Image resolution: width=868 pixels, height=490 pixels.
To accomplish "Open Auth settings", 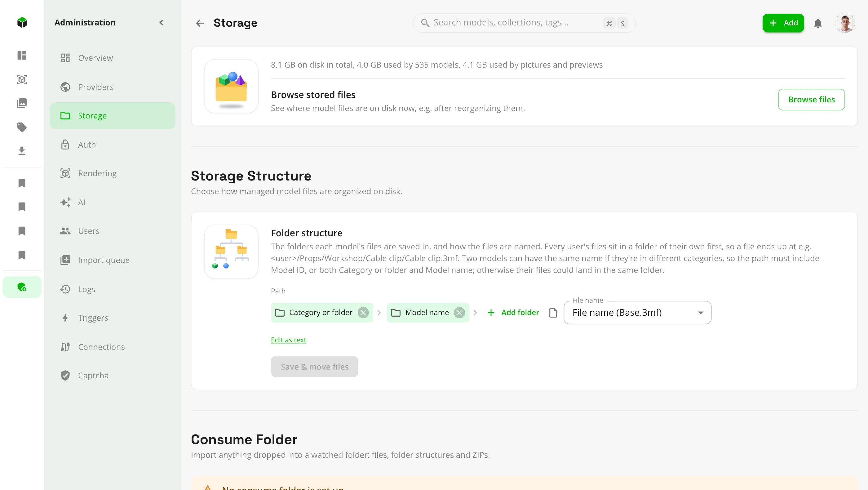I will pyautogui.click(x=113, y=145).
